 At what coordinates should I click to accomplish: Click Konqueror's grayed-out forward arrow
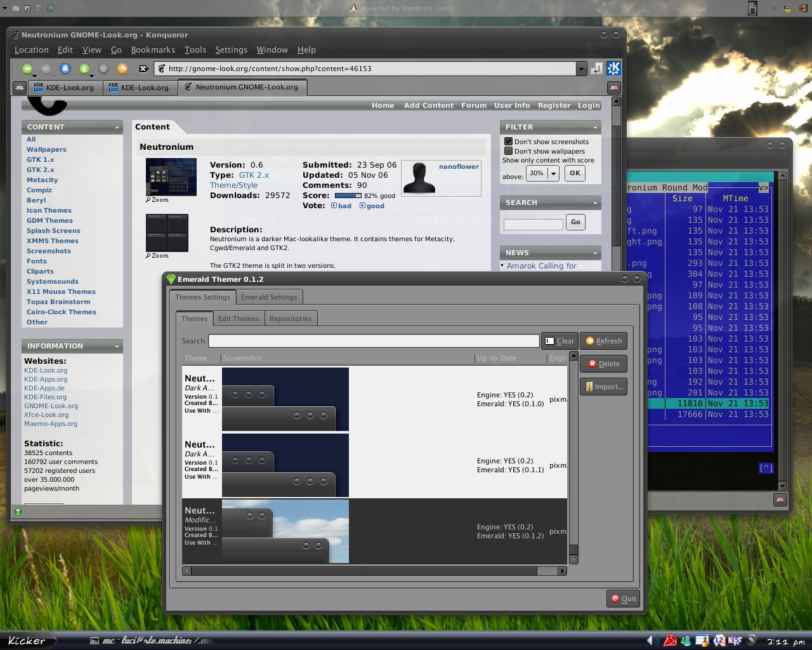46,69
